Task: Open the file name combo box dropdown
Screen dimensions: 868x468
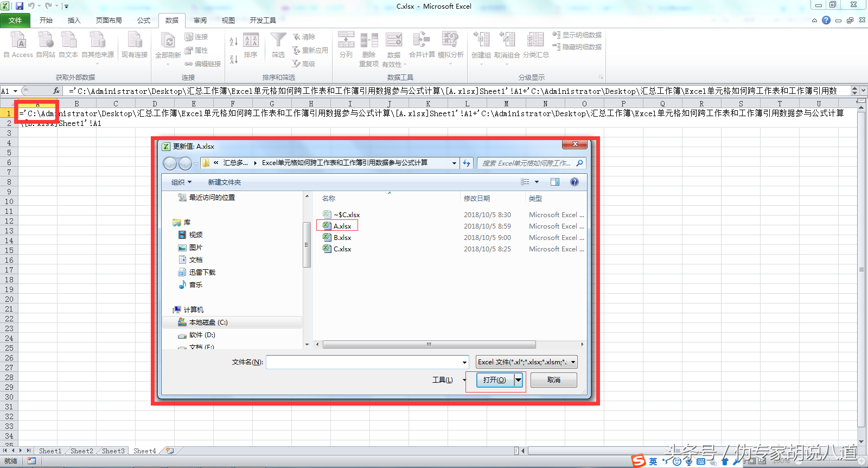Action: [x=464, y=362]
